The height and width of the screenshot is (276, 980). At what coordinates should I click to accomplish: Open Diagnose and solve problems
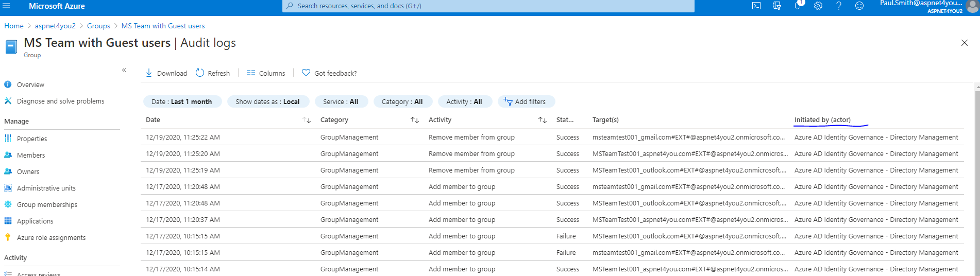[62, 101]
